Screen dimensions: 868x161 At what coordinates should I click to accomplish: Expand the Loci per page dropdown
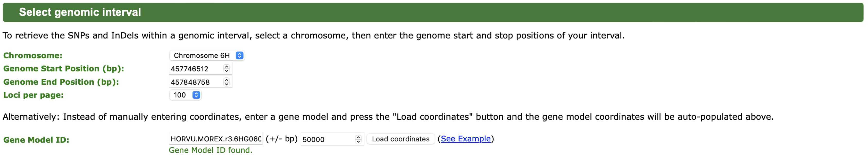185,95
